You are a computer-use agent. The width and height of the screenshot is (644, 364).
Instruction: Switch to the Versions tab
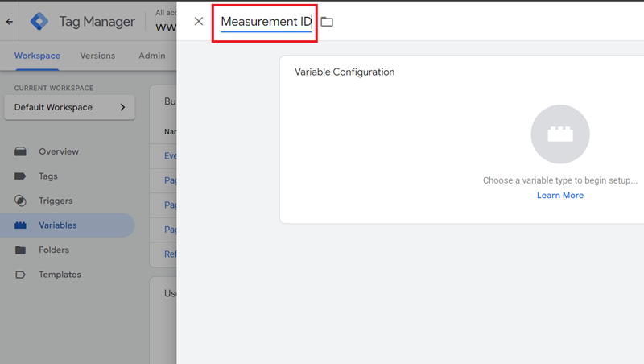pyautogui.click(x=97, y=56)
